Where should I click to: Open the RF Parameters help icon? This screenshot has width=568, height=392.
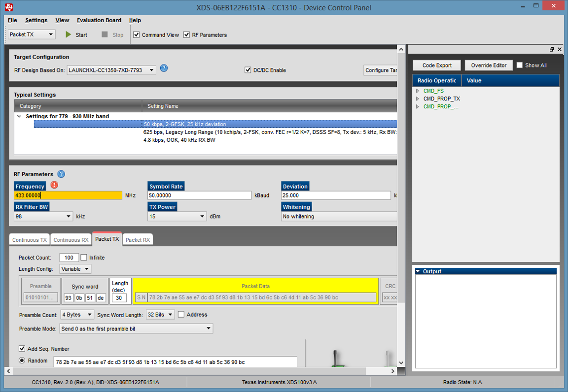click(x=61, y=174)
